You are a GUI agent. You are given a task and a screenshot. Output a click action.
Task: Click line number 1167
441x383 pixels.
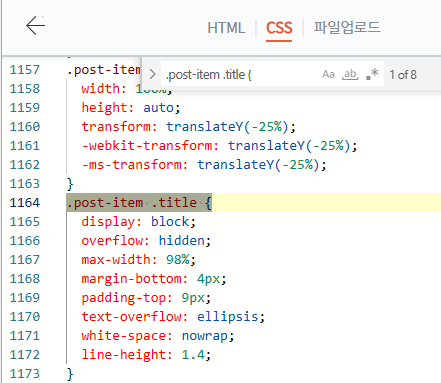(x=25, y=260)
